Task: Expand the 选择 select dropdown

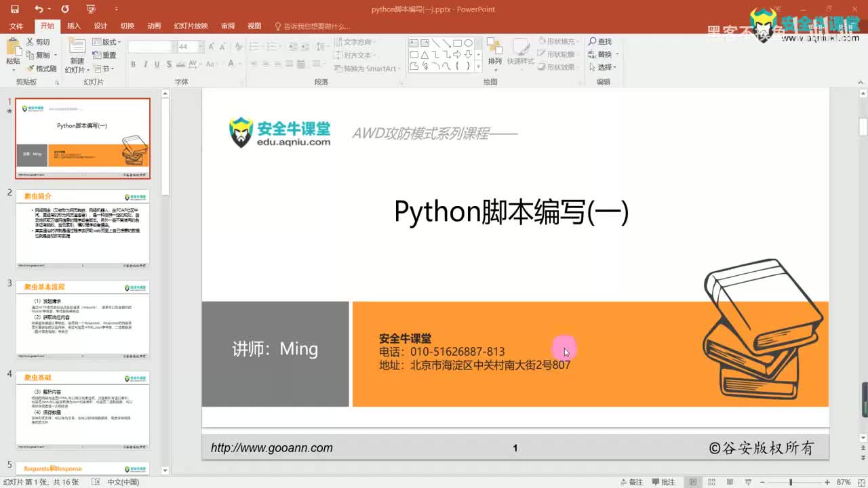Action: (x=603, y=67)
